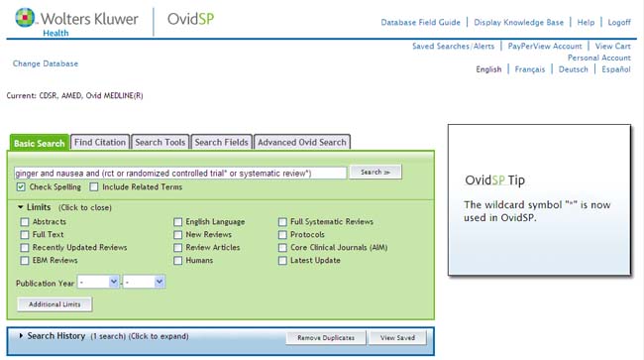
Task: Click the Remove Duplicates button
Action: (326, 338)
